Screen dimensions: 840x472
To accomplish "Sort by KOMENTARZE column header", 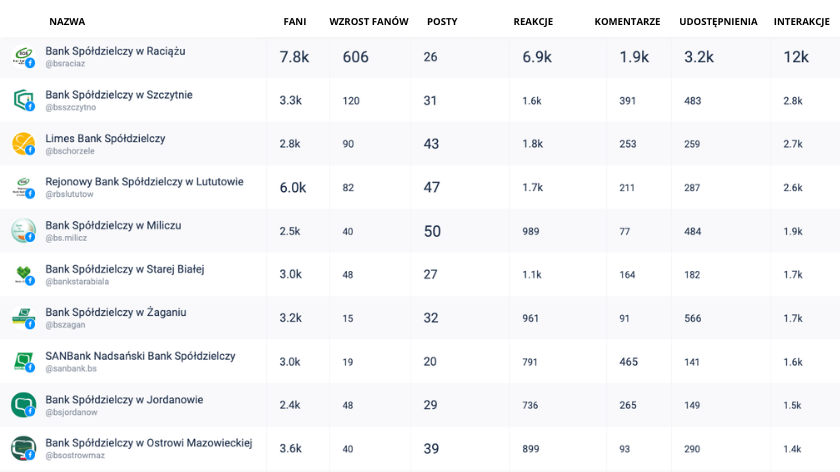I will (627, 21).
